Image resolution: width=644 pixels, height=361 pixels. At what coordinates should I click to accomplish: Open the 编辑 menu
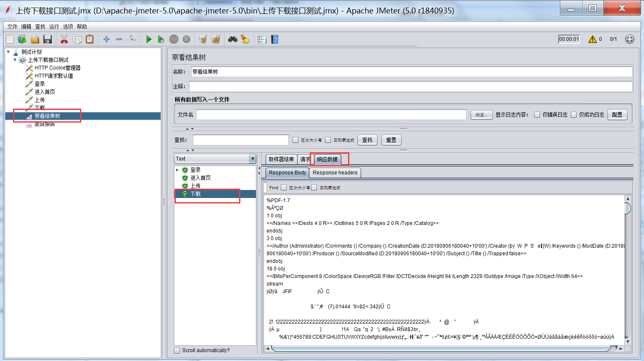point(26,27)
